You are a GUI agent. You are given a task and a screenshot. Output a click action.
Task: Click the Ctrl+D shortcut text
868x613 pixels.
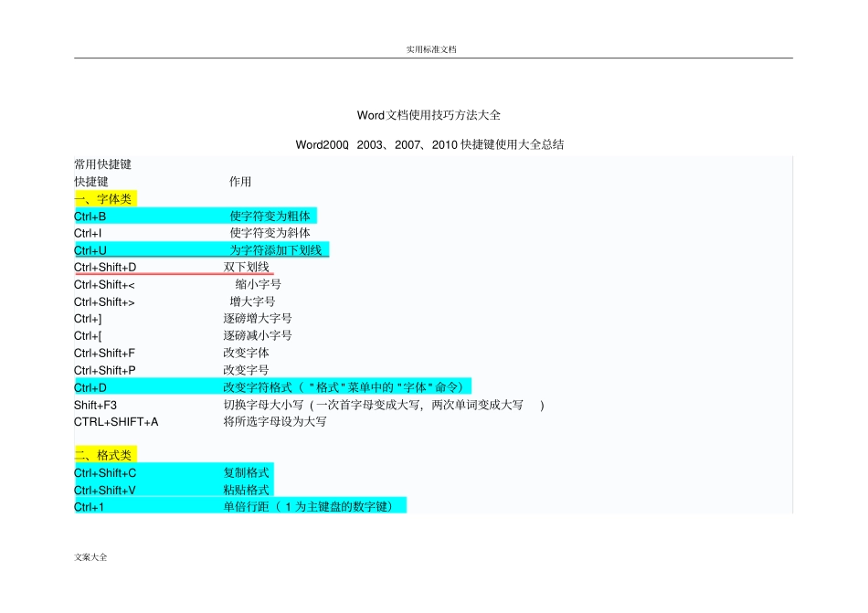pos(90,388)
